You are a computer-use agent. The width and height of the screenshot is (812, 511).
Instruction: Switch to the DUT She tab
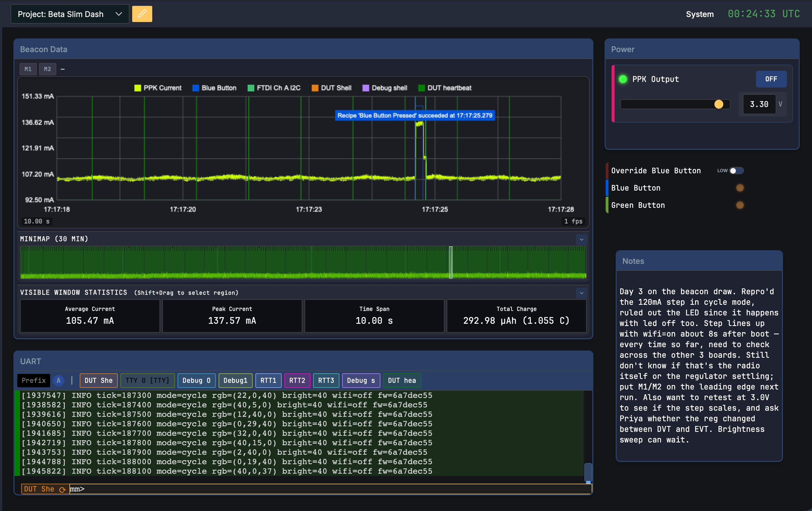coord(98,380)
